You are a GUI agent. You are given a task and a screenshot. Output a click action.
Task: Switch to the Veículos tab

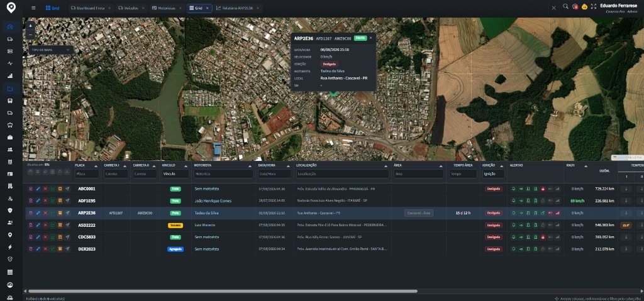pos(131,8)
